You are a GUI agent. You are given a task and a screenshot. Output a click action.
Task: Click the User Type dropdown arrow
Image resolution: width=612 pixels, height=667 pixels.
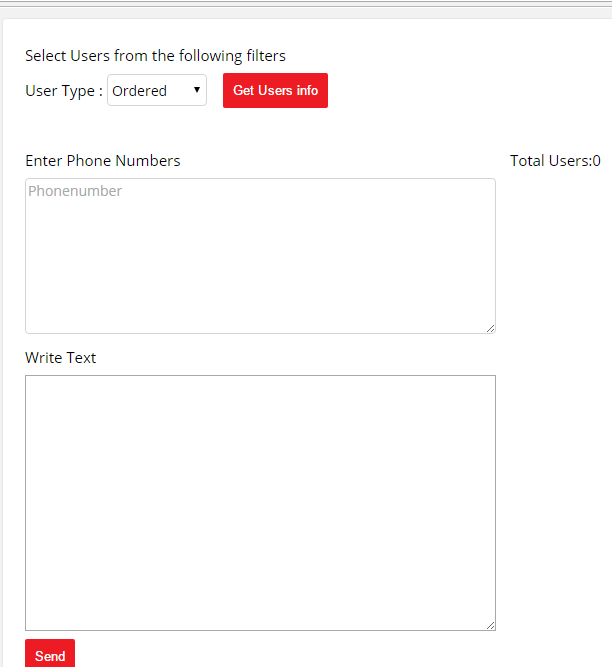[x=197, y=90]
